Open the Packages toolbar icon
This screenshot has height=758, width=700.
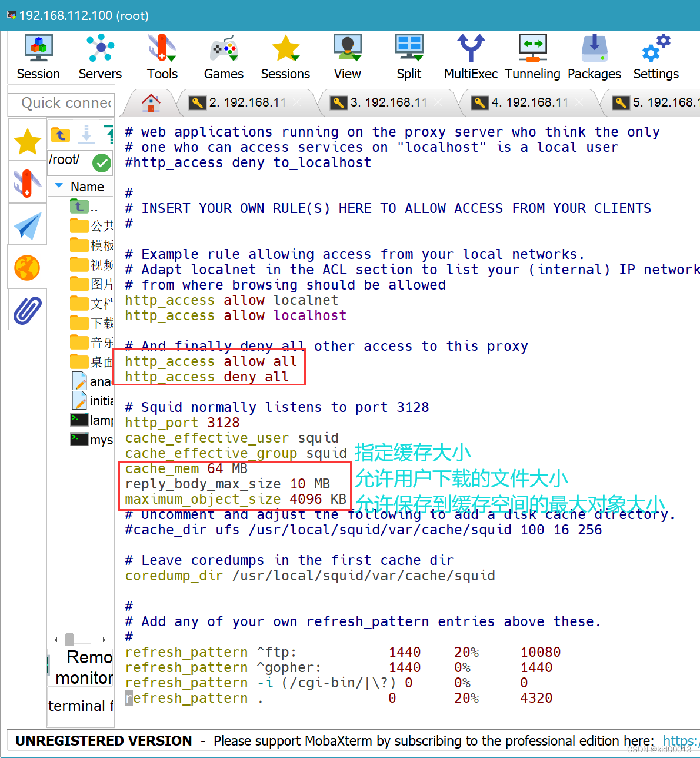pyautogui.click(x=594, y=57)
